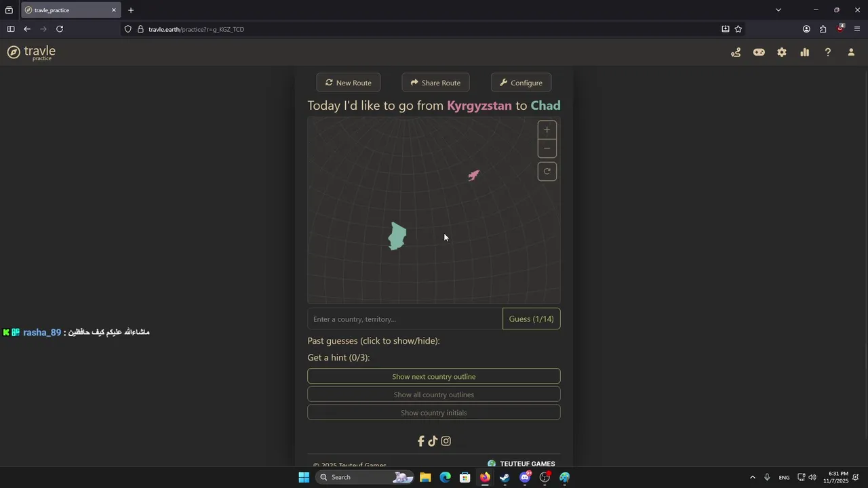Click the pink Kyrgyzstan country shape
The height and width of the screenshot is (488, 868).
tap(473, 176)
